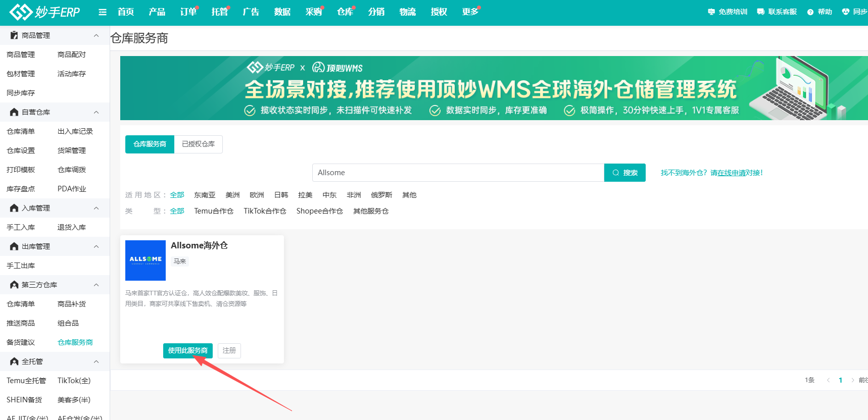
Task: Click the 出库管理 section icon
Action: click(14, 246)
